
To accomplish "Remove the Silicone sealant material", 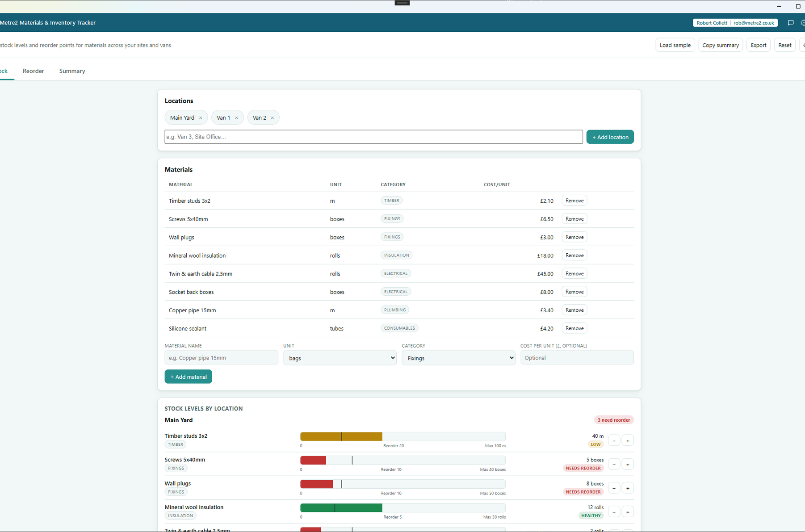I will 574,328.
